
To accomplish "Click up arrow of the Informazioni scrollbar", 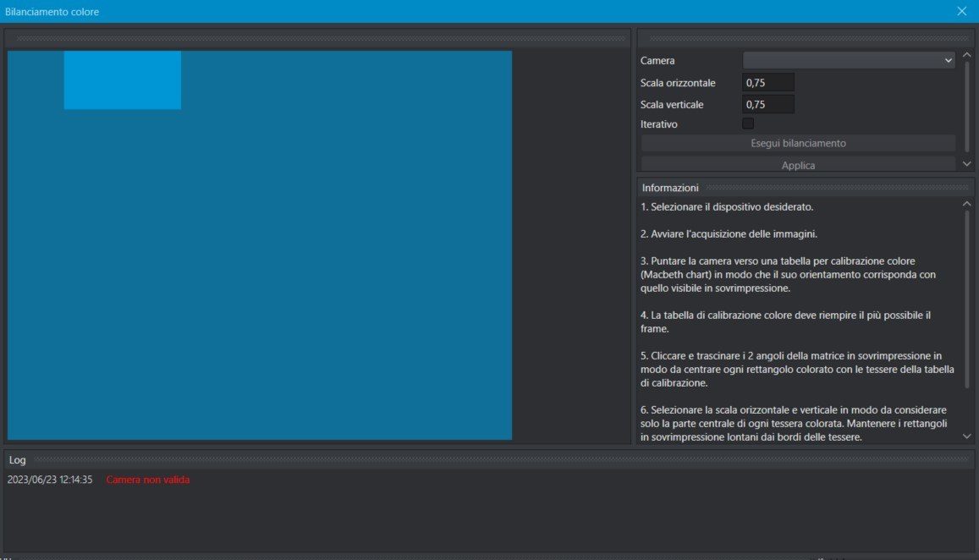I will pos(966,204).
